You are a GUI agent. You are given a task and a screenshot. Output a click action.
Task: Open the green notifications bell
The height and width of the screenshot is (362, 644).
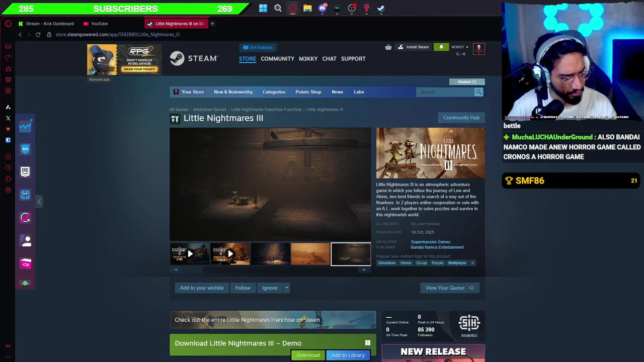(x=441, y=47)
